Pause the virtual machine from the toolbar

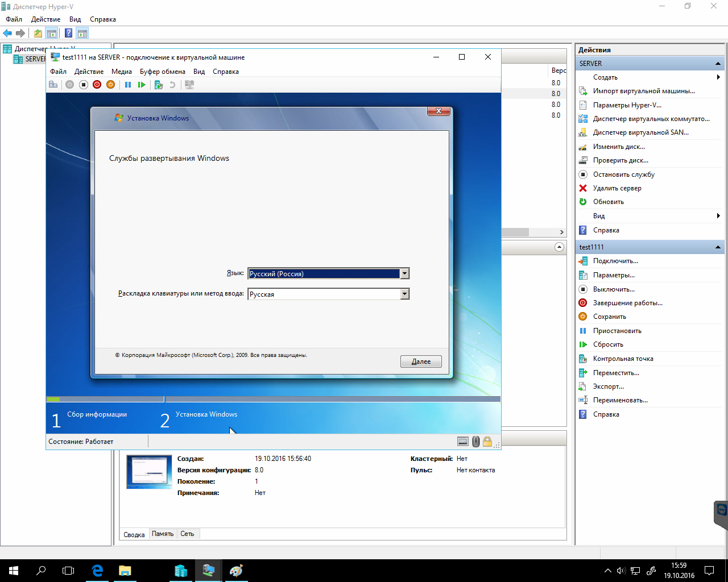point(128,85)
